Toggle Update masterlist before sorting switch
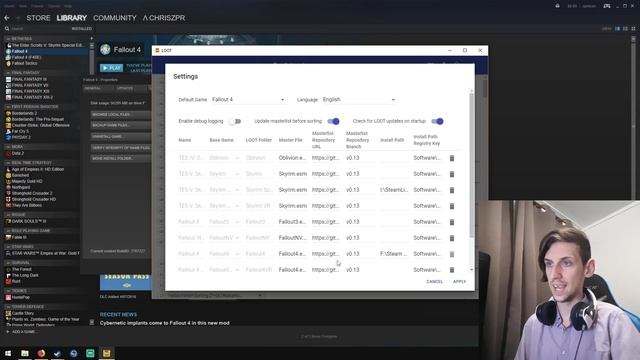 (x=333, y=121)
